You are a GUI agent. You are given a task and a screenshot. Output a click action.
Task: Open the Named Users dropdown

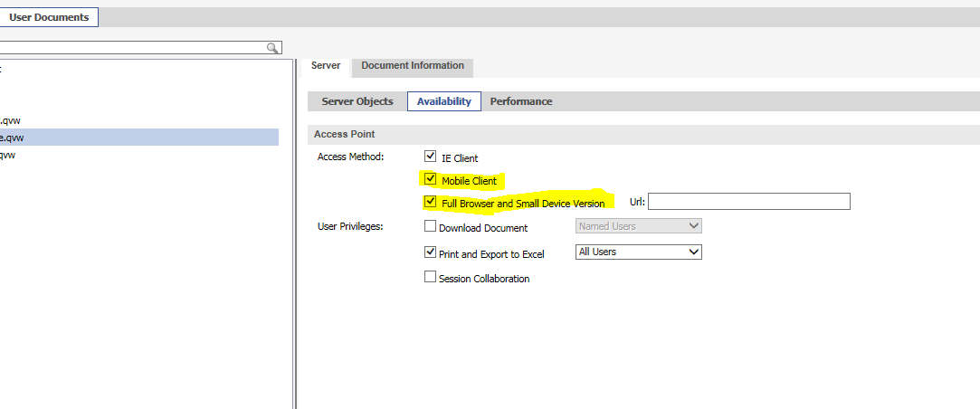click(x=639, y=226)
